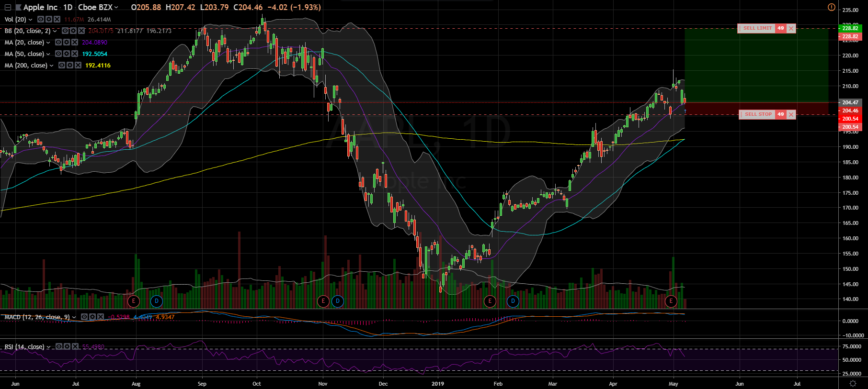The height and width of the screenshot is (389, 868).
Task: Open the MA (200, close) dropdown arrow
Action: 52,66
